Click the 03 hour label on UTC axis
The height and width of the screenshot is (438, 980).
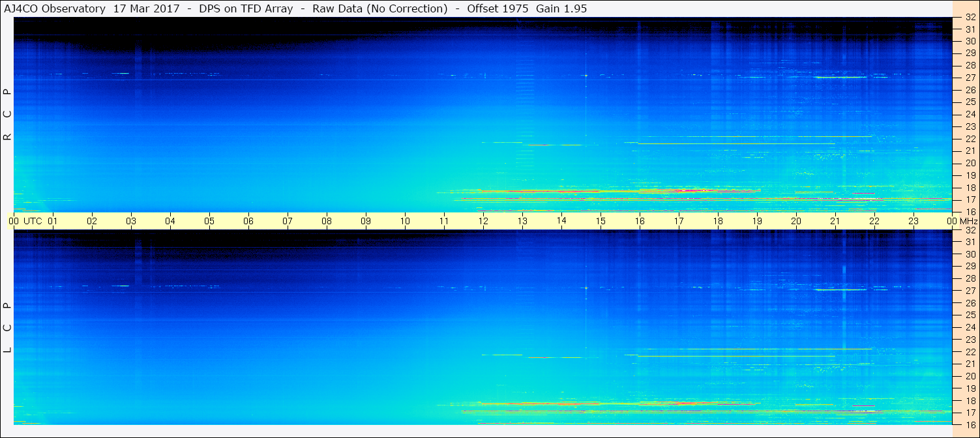tap(131, 221)
